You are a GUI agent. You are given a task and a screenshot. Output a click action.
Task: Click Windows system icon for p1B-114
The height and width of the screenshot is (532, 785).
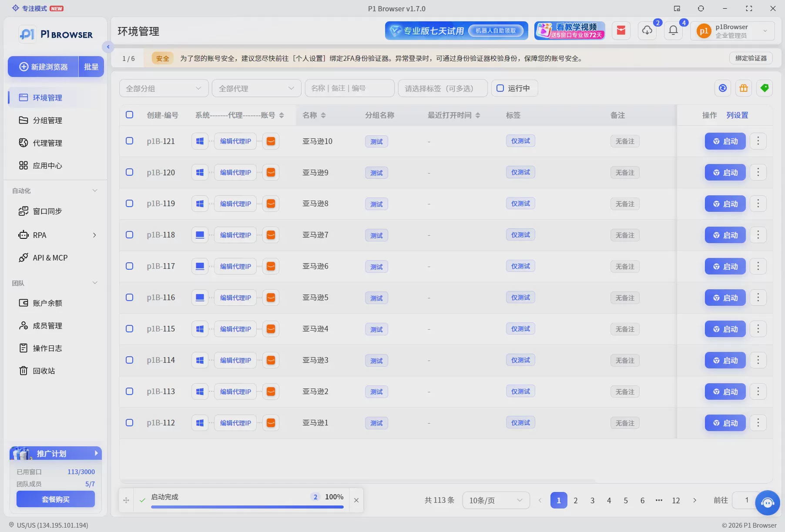(200, 361)
